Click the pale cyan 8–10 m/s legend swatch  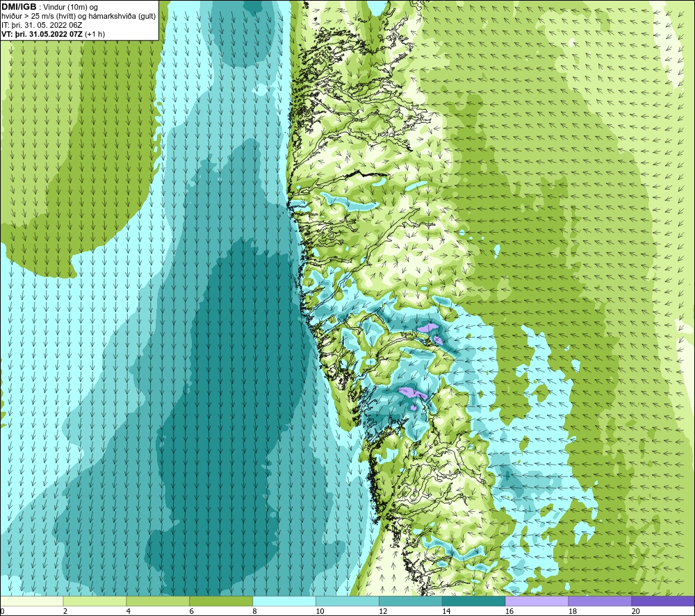284,601
